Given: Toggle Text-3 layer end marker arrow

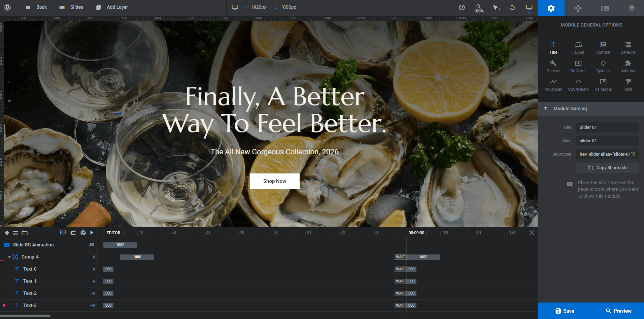Looking at the screenshot, I should pos(92,305).
